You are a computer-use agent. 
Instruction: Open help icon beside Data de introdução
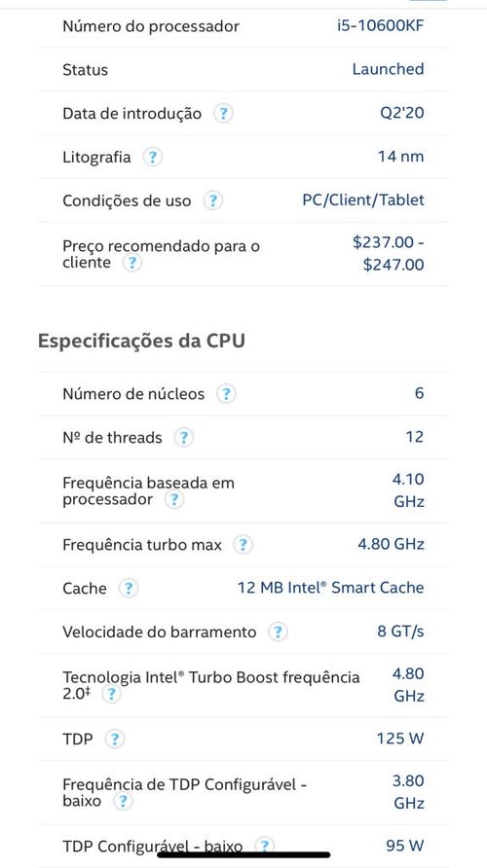pos(223,114)
